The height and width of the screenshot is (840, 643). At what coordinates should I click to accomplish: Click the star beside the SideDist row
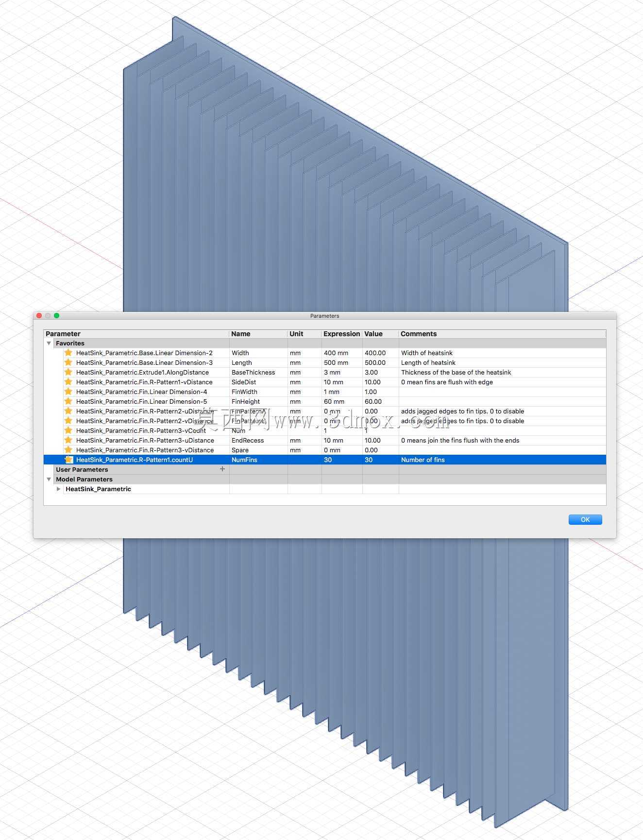[68, 382]
